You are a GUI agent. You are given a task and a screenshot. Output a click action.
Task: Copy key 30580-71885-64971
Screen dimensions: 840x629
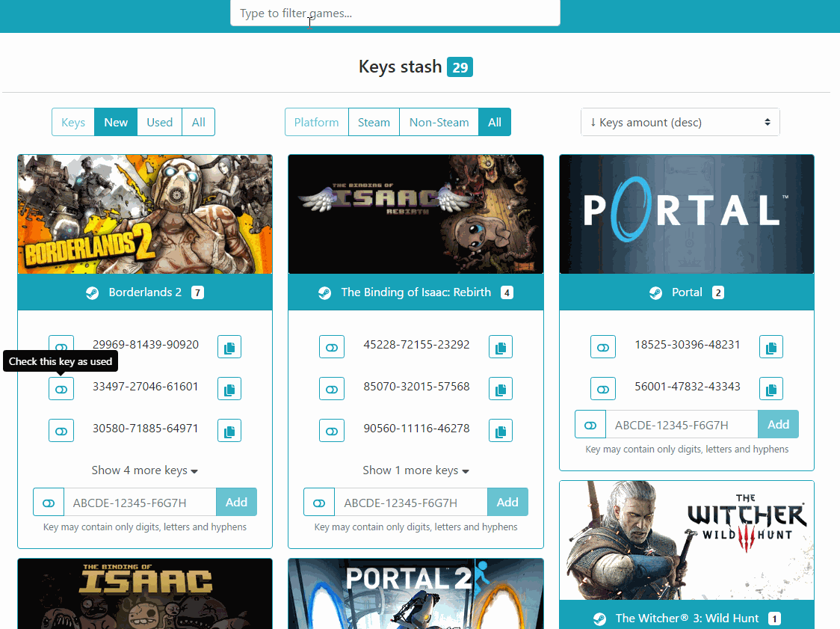click(229, 431)
